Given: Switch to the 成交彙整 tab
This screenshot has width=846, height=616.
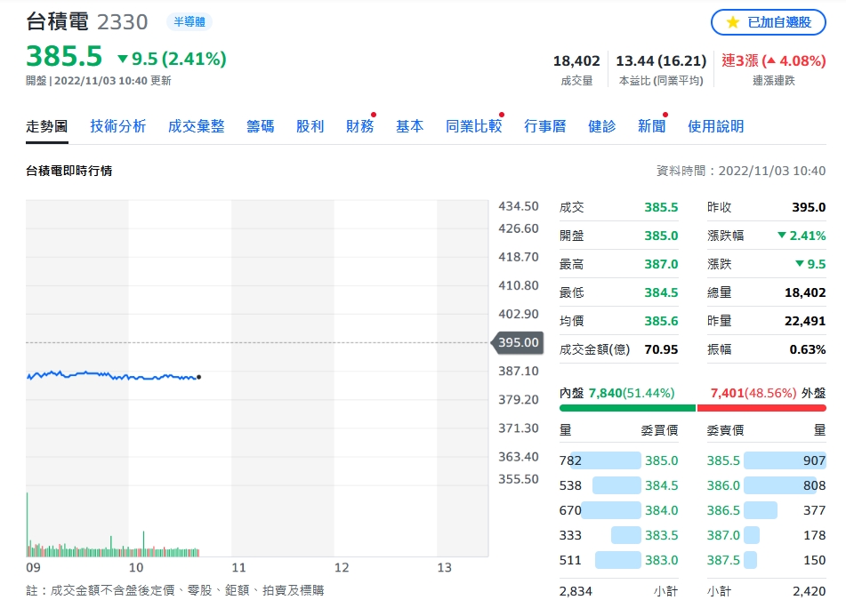Looking at the screenshot, I should (197, 126).
